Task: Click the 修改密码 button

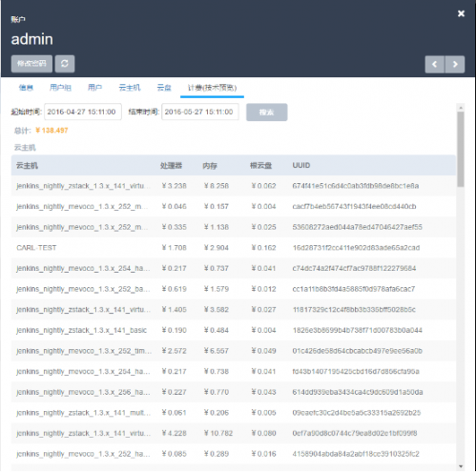Action: coord(31,64)
